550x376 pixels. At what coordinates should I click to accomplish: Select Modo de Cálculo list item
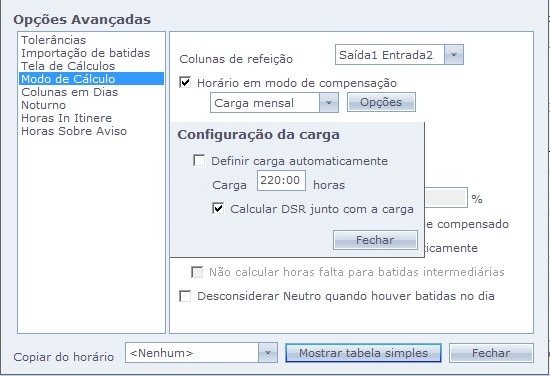coord(91,79)
